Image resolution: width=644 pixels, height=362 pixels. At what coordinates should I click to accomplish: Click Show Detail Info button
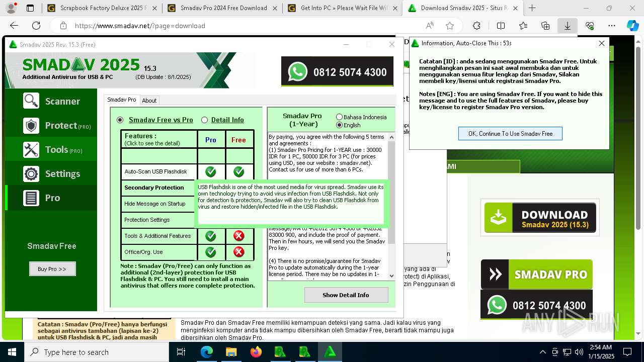point(346,295)
